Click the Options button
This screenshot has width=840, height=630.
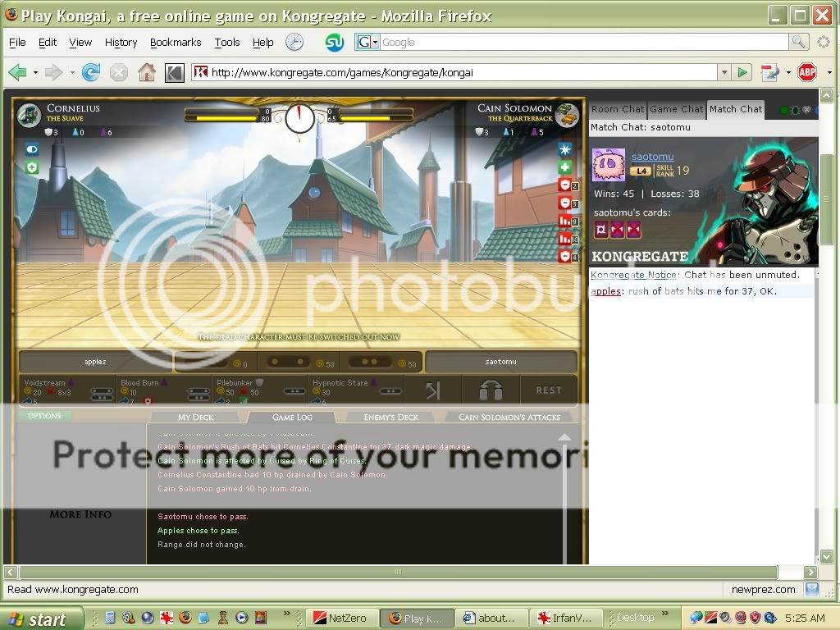point(44,416)
